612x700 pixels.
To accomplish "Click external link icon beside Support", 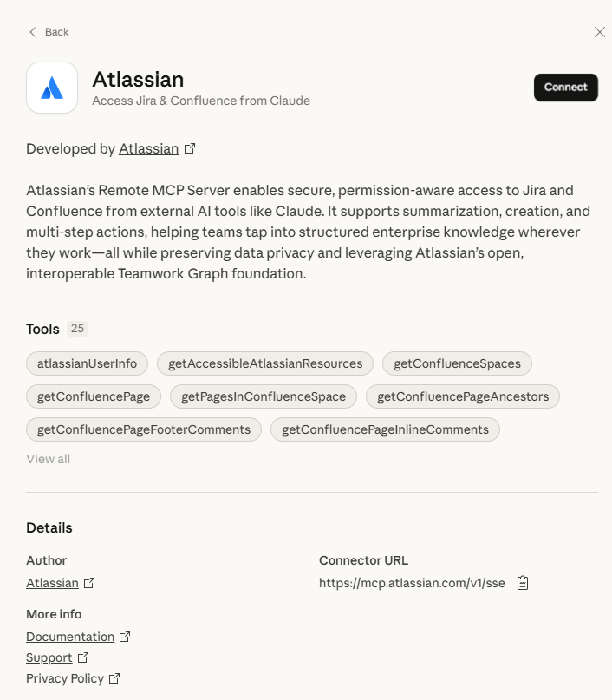I will [x=83, y=657].
